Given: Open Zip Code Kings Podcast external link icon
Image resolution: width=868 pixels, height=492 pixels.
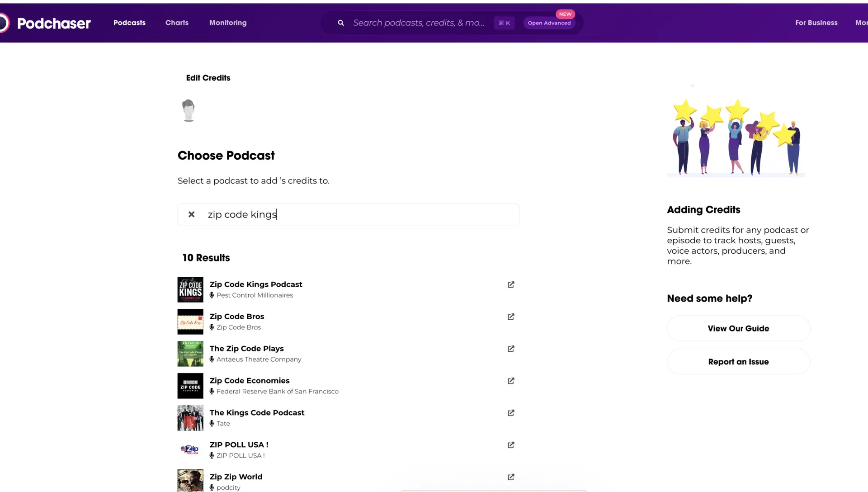Looking at the screenshot, I should 510,284.
